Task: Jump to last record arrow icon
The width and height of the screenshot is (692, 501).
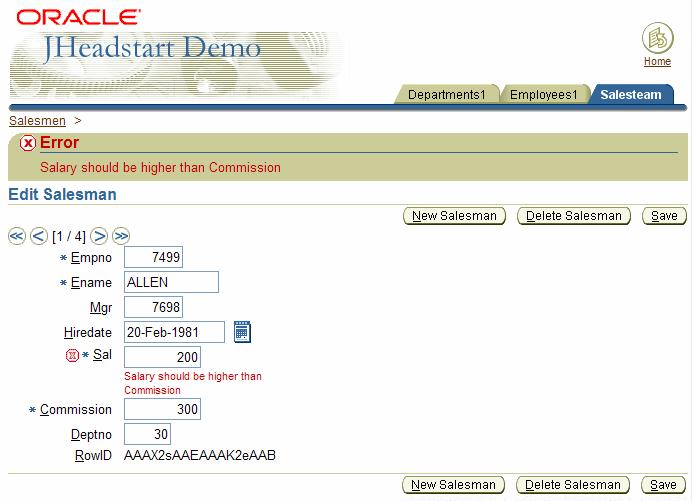Action: [121, 236]
